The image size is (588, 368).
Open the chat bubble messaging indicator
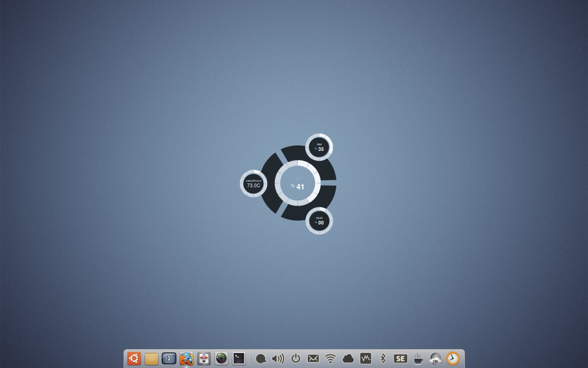click(x=261, y=359)
